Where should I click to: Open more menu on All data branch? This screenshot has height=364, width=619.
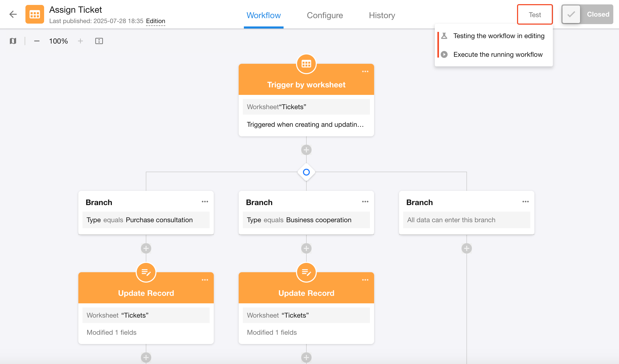click(525, 202)
